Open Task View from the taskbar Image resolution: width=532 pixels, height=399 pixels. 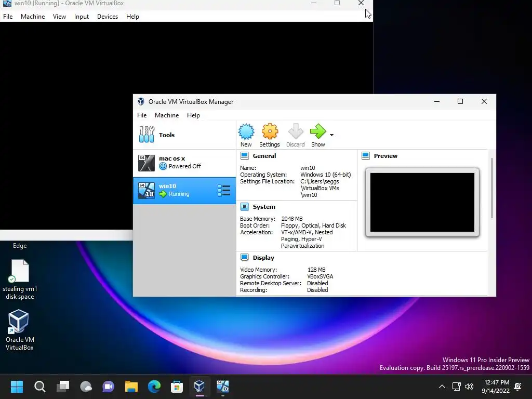click(x=63, y=387)
